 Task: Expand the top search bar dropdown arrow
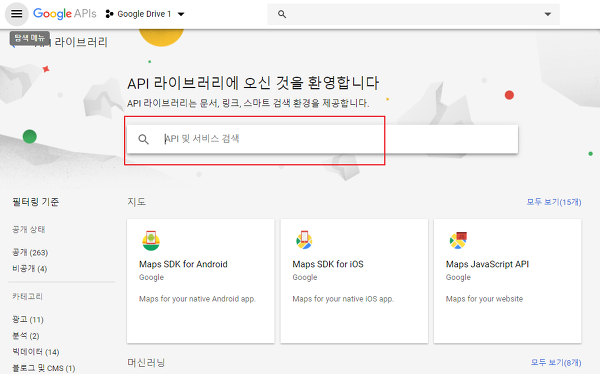click(x=548, y=14)
